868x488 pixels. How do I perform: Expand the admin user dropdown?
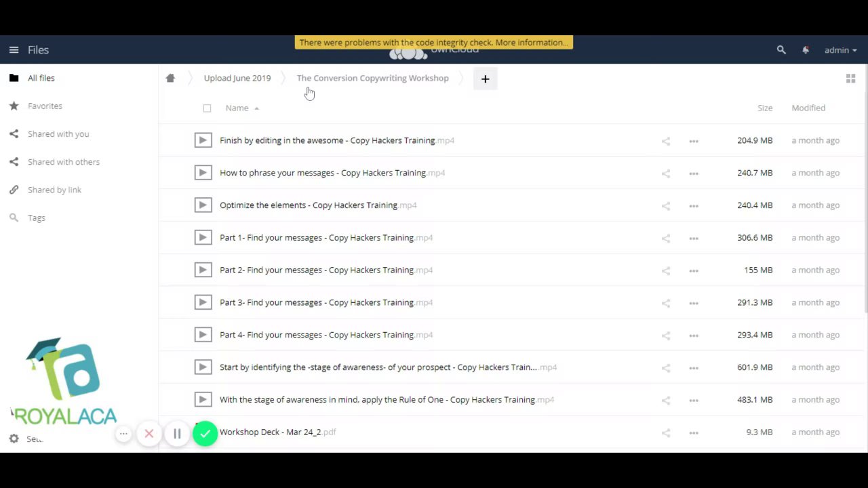840,49
